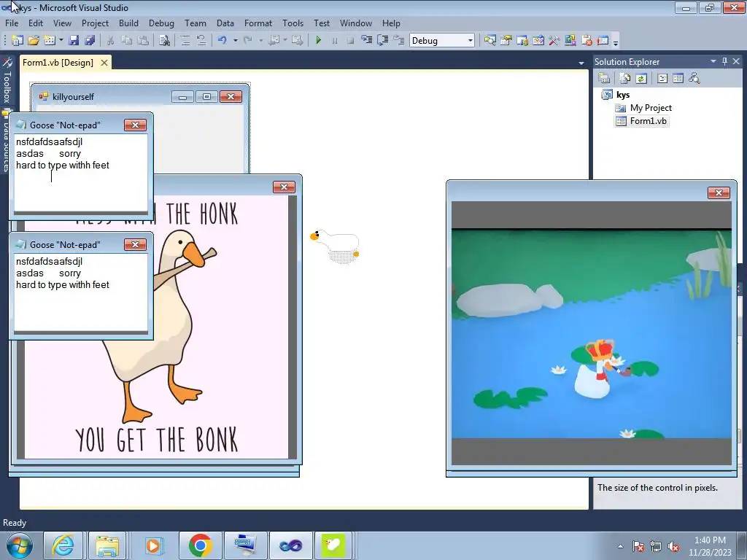Screen dimensions: 747x560
Task: Click the crowned goose pond video
Action: click(x=591, y=332)
